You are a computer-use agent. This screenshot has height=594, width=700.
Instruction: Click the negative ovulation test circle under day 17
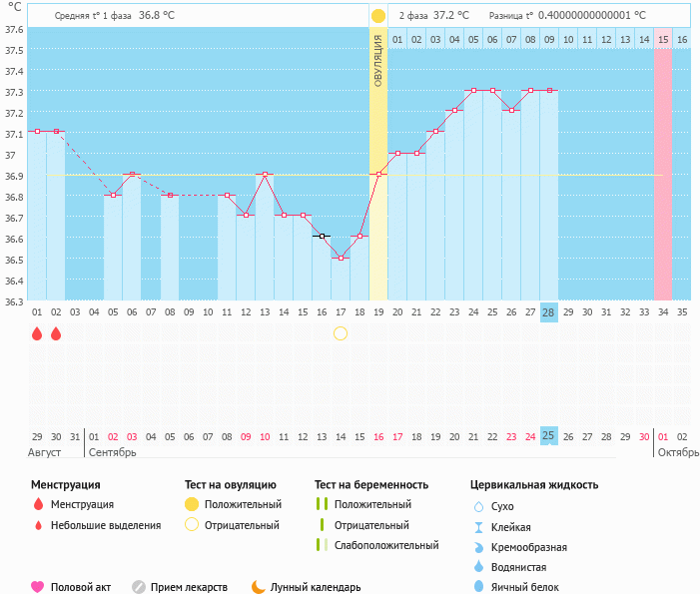coord(341,333)
